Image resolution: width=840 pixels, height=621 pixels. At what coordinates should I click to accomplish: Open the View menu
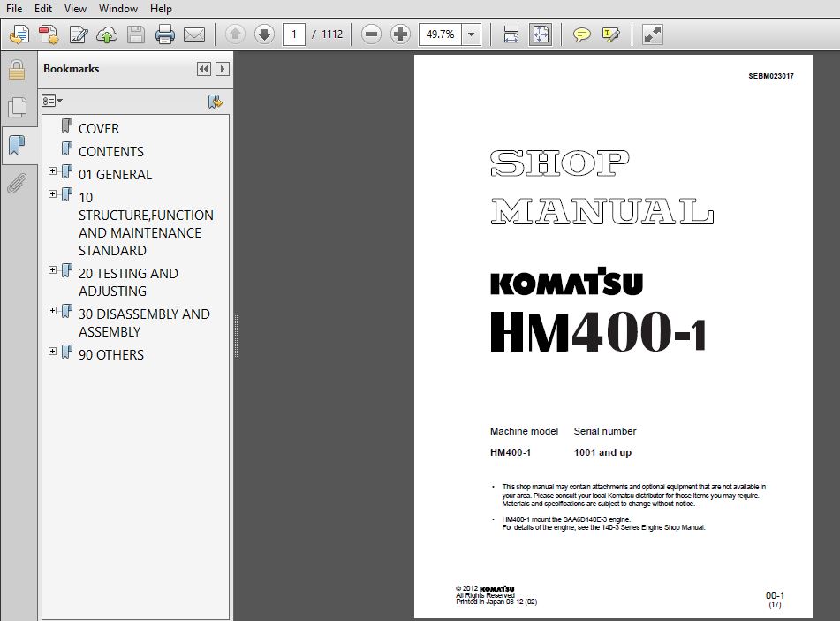pos(76,9)
